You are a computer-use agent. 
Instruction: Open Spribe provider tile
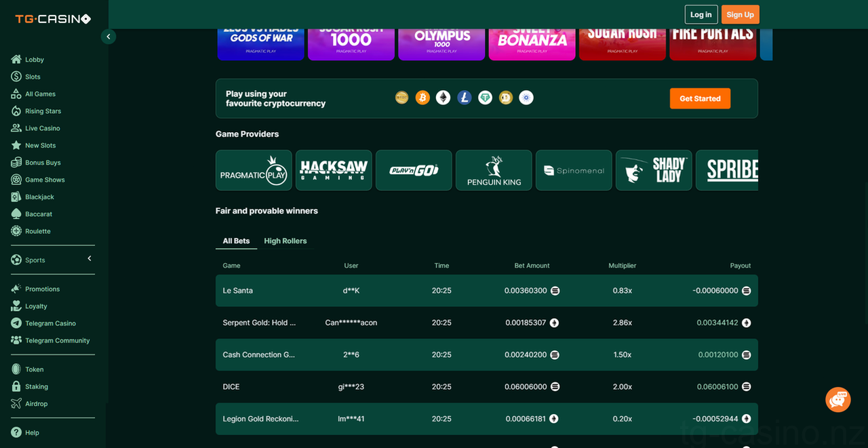pos(727,170)
